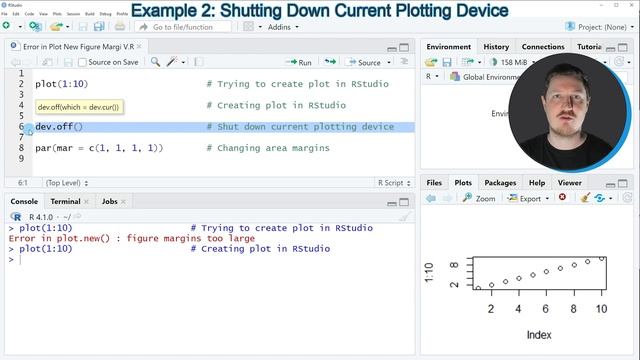Click the Clear console broom icon
640x360 pixels.
pyautogui.click(x=404, y=217)
